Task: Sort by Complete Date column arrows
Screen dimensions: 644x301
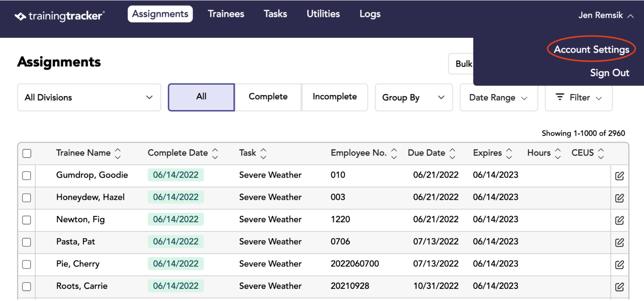Action: [x=215, y=153]
